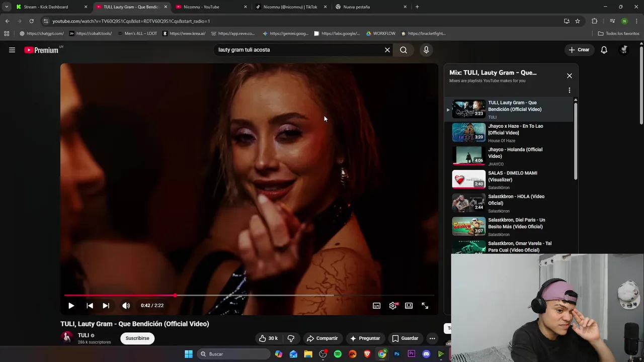Open browser extensions puzzle icon

(x=595, y=21)
